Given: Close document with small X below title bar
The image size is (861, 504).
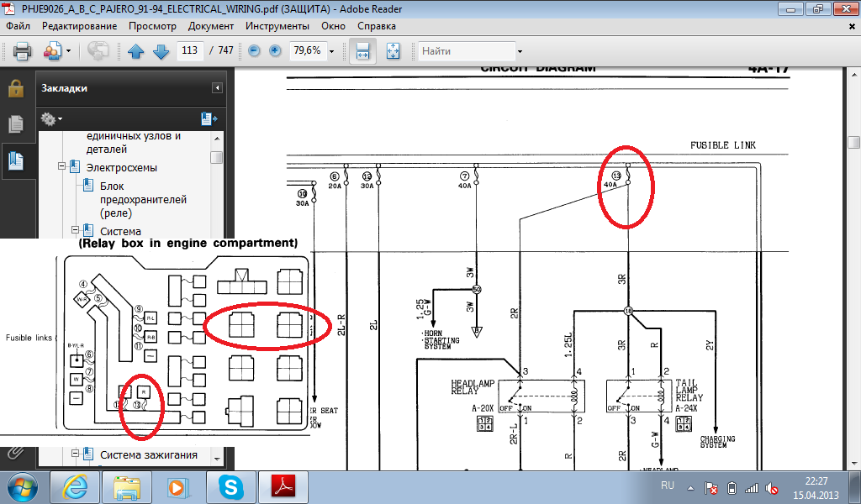Looking at the screenshot, I should click(x=853, y=26).
